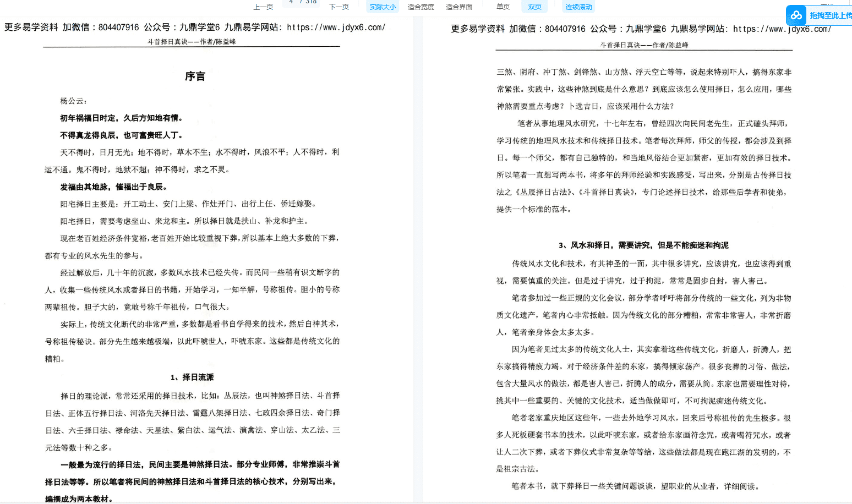This screenshot has width=852, height=504.
Task: Click the Baidu cloud upload icon
Action: click(x=796, y=15)
